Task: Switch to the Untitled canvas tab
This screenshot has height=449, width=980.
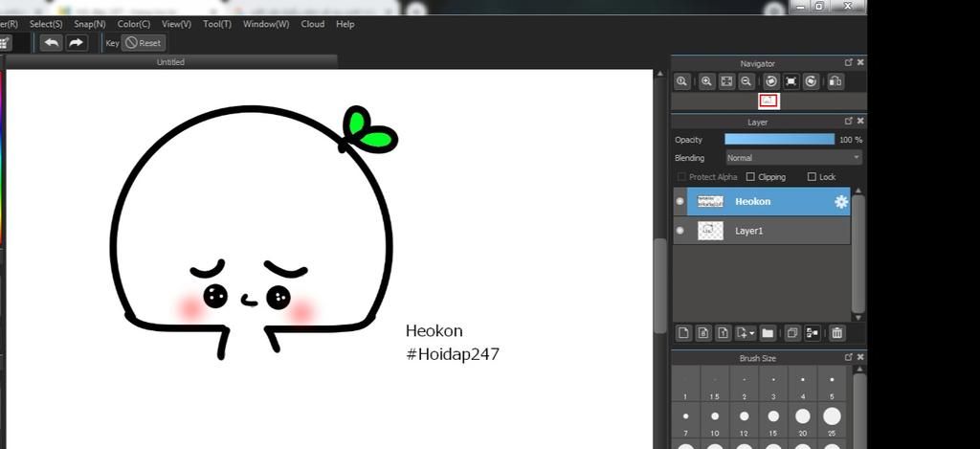Action: (170, 62)
